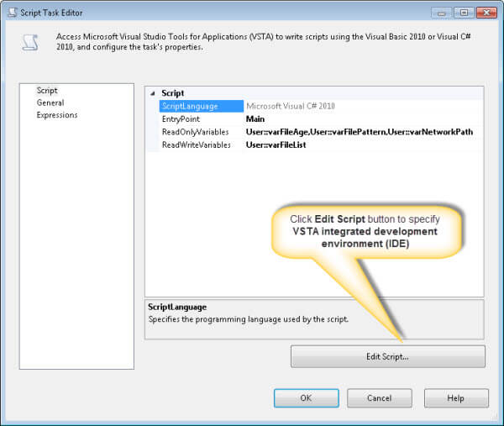Click 'Specifies the programming language' description text

[x=249, y=319]
